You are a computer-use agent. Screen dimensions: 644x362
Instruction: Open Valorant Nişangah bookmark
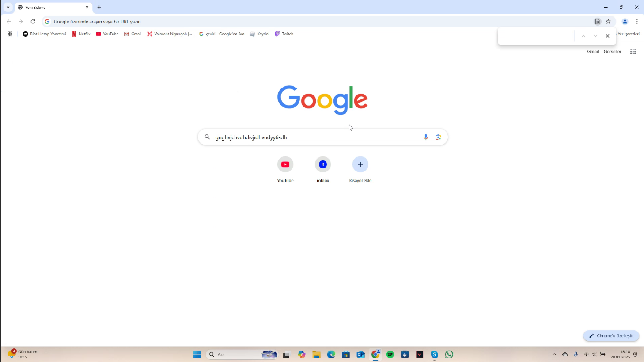tap(170, 34)
